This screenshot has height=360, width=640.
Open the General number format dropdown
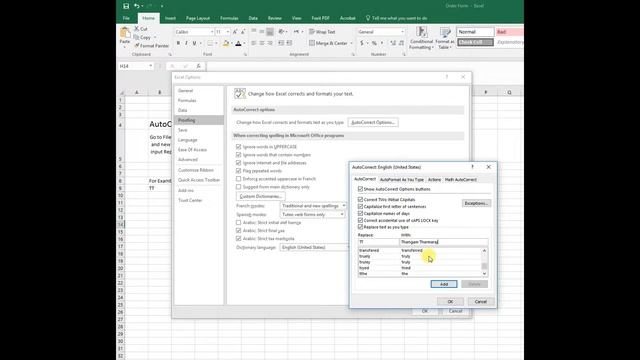point(402,32)
